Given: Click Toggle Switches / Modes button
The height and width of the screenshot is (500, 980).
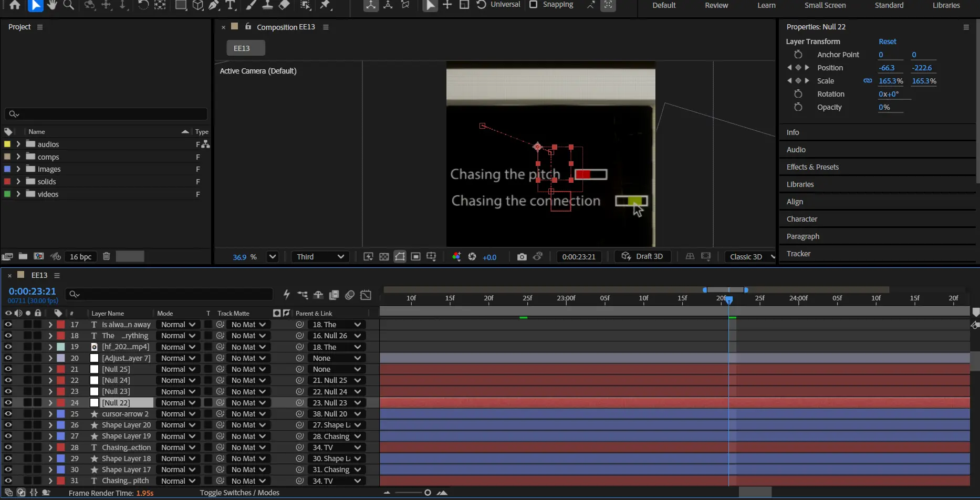Looking at the screenshot, I should (x=239, y=493).
